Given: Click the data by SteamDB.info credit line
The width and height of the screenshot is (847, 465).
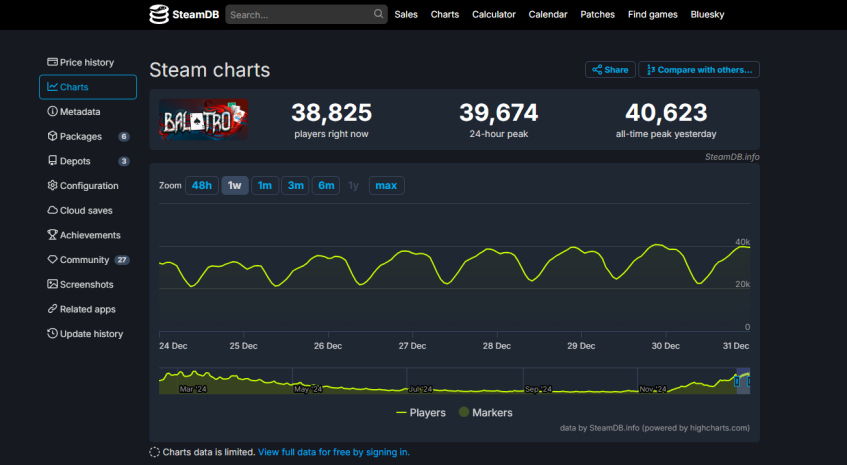Looking at the screenshot, I should (x=655, y=428).
